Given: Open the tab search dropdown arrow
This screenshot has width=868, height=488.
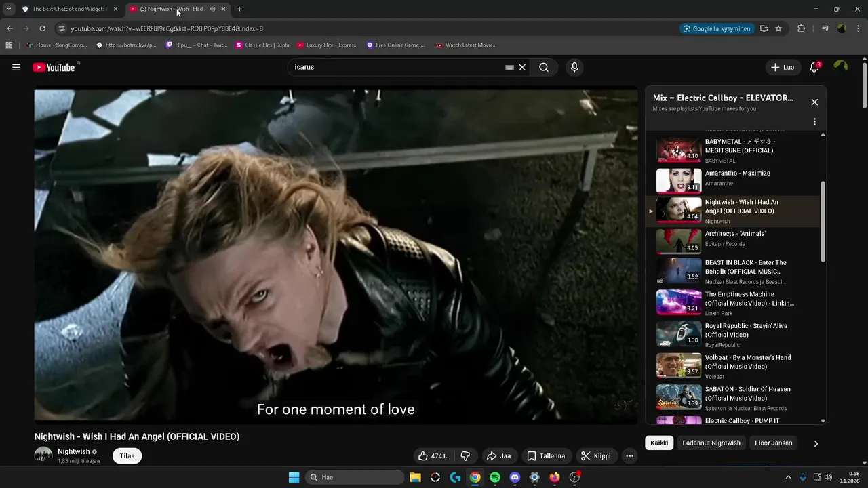Looking at the screenshot, I should (x=9, y=9).
